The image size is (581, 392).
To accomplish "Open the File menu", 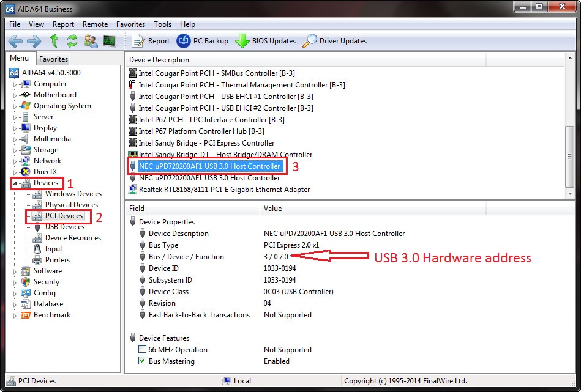I will click(x=15, y=24).
